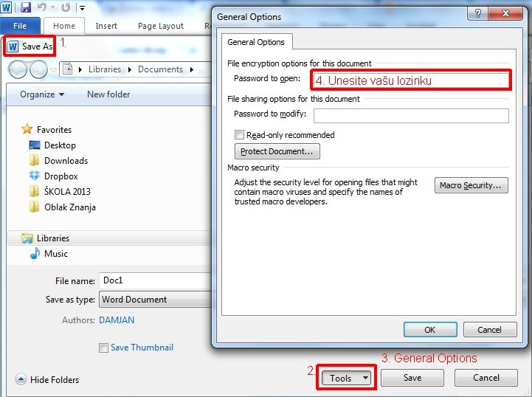Collapse the dialog with Hide Folders
The image size is (532, 397).
coord(47,380)
